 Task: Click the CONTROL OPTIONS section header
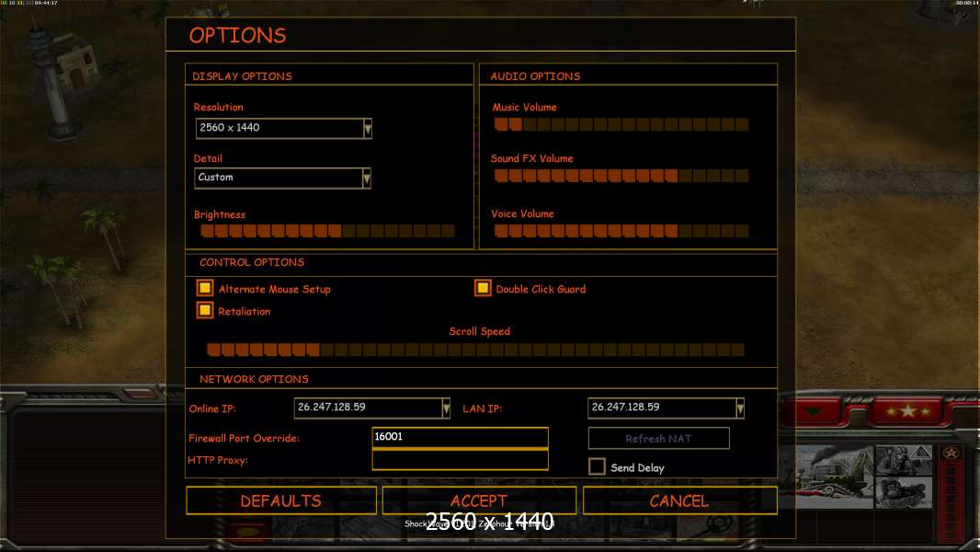coord(252,262)
